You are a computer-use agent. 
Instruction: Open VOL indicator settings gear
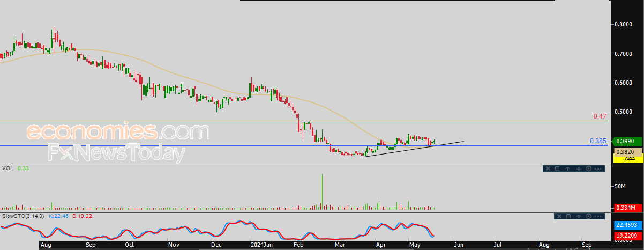tap(589, 169)
